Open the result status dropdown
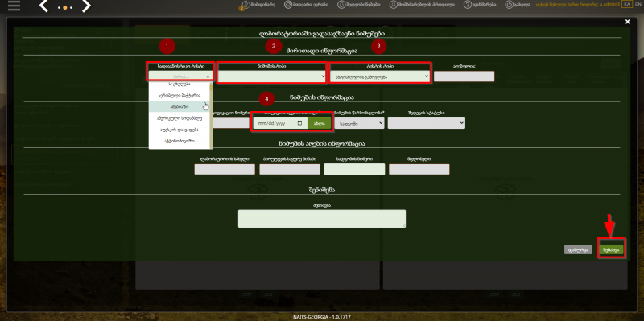Viewport: 644px width, 321px height. 427,123
